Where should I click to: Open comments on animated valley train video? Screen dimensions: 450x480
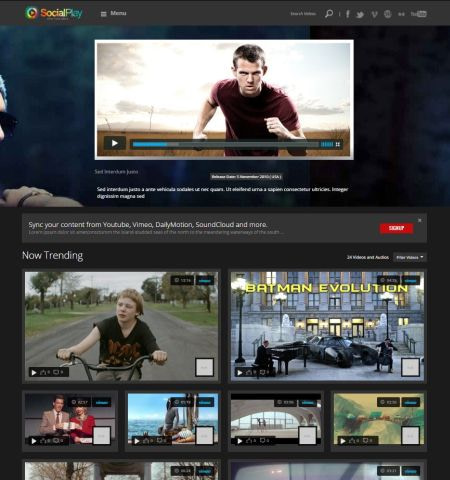click(x=367, y=441)
